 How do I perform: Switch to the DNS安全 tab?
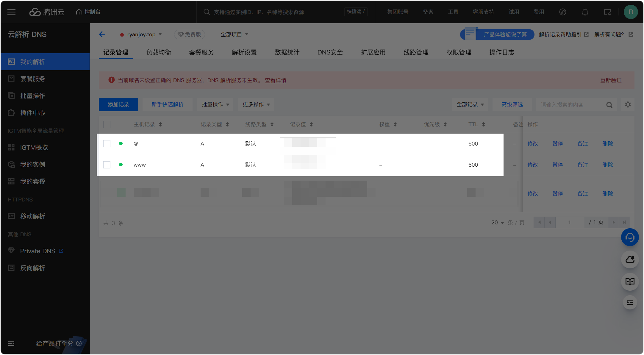(330, 52)
